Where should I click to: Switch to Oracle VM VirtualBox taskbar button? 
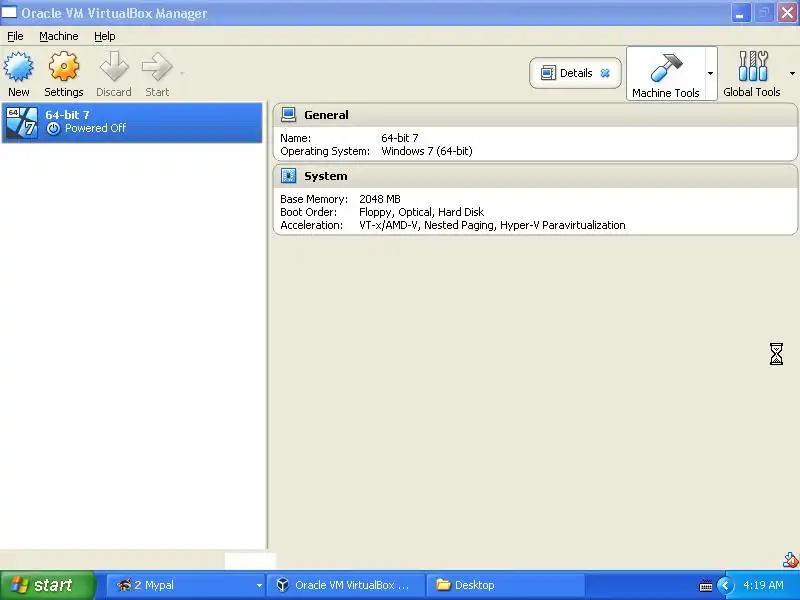pos(347,585)
